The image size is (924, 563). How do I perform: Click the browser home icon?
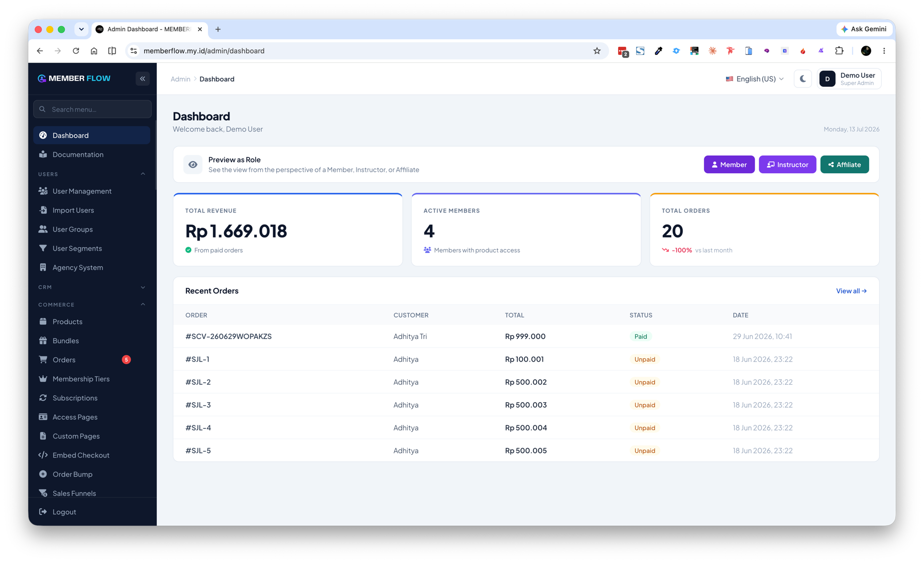94,51
